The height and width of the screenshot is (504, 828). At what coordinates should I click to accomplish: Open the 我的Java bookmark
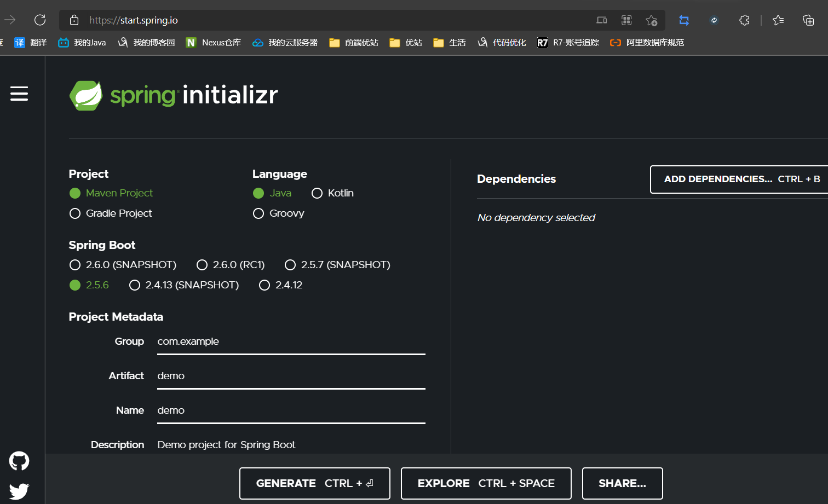coord(82,43)
